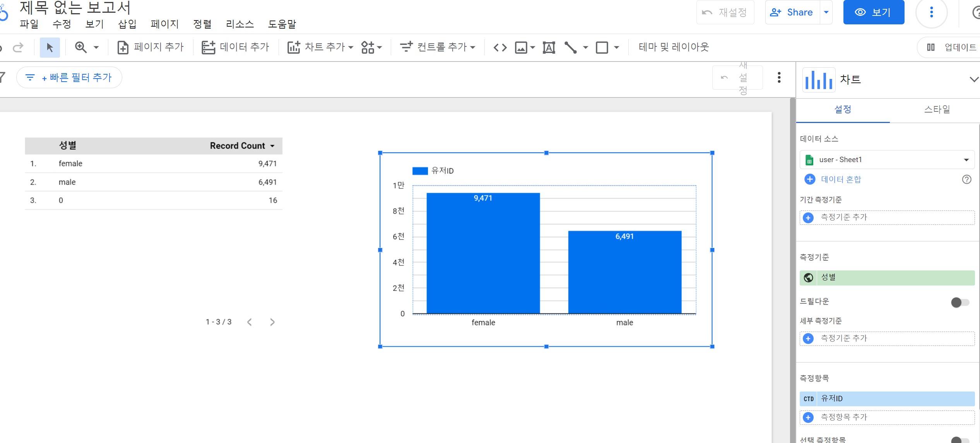Click table next page arrow

pyautogui.click(x=272, y=322)
